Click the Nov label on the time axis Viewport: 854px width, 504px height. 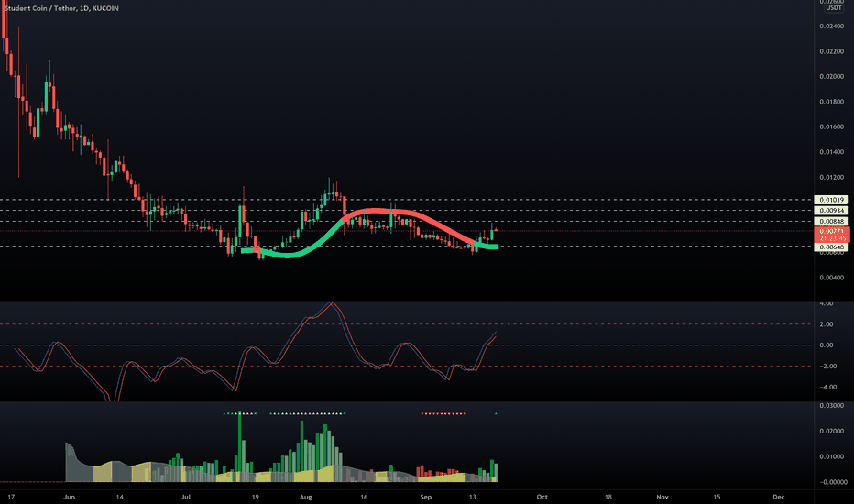click(x=662, y=497)
